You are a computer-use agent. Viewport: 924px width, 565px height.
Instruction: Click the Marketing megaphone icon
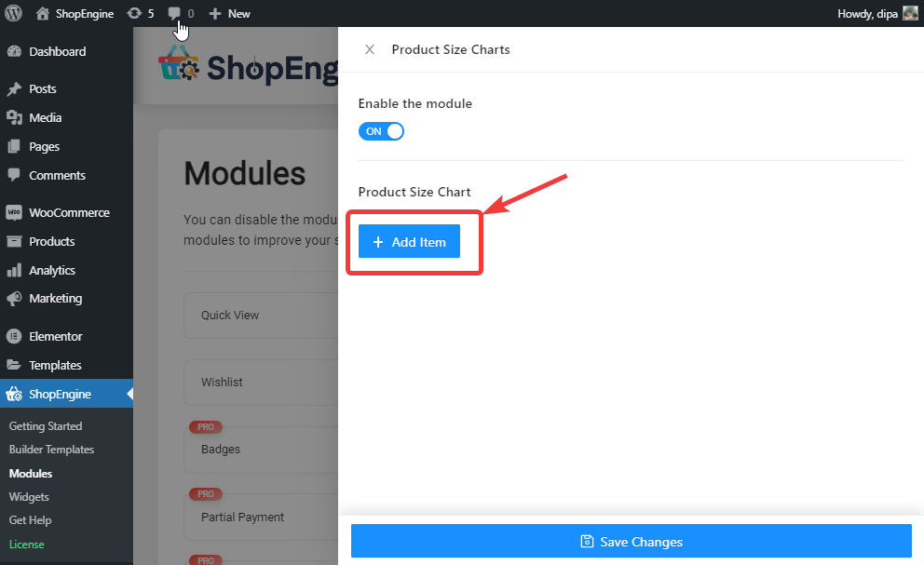[x=14, y=299]
